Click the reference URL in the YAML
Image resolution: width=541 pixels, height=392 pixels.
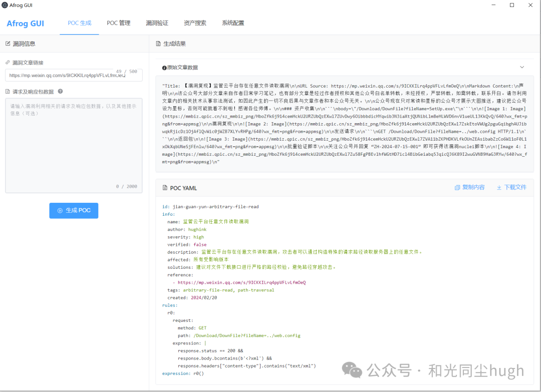tap(241, 282)
